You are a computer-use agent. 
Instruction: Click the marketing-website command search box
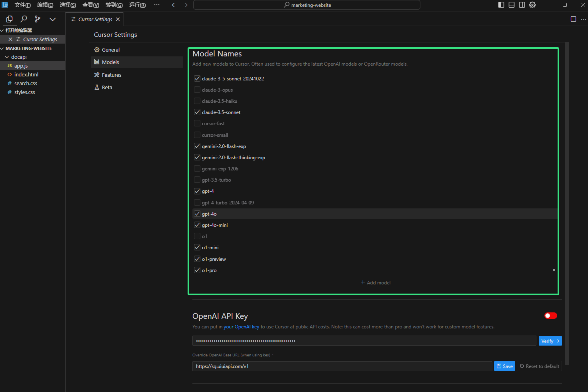click(307, 5)
